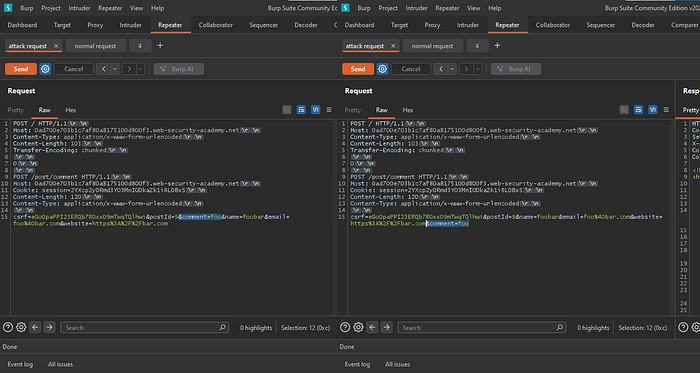Open Decoder tab in left window
The width and height of the screenshot is (700, 373).
[x=306, y=25]
